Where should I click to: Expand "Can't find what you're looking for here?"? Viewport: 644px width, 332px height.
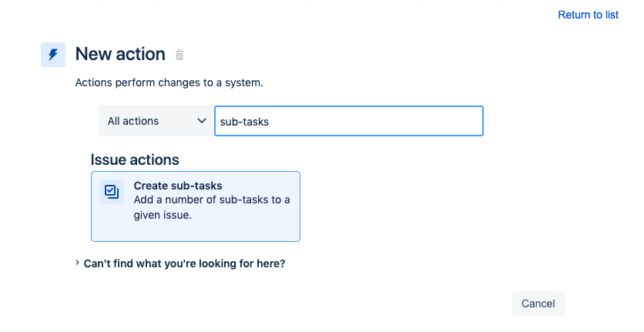pyautogui.click(x=184, y=263)
